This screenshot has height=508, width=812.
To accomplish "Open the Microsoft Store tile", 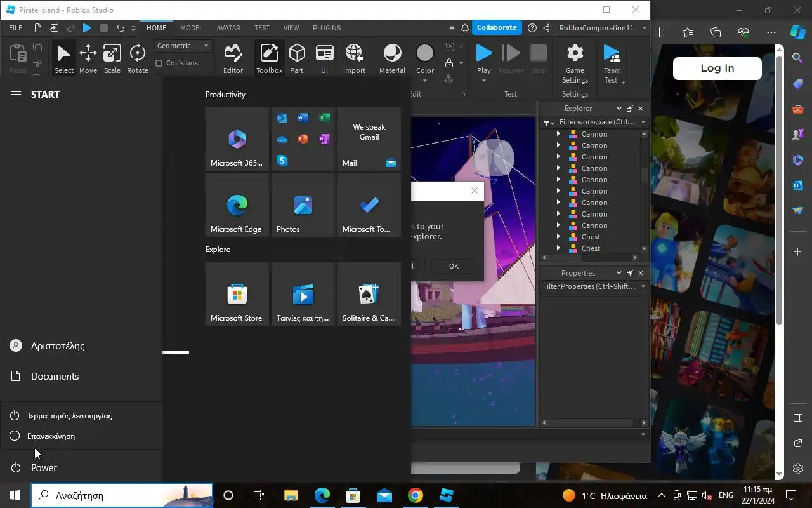I will coord(237,294).
